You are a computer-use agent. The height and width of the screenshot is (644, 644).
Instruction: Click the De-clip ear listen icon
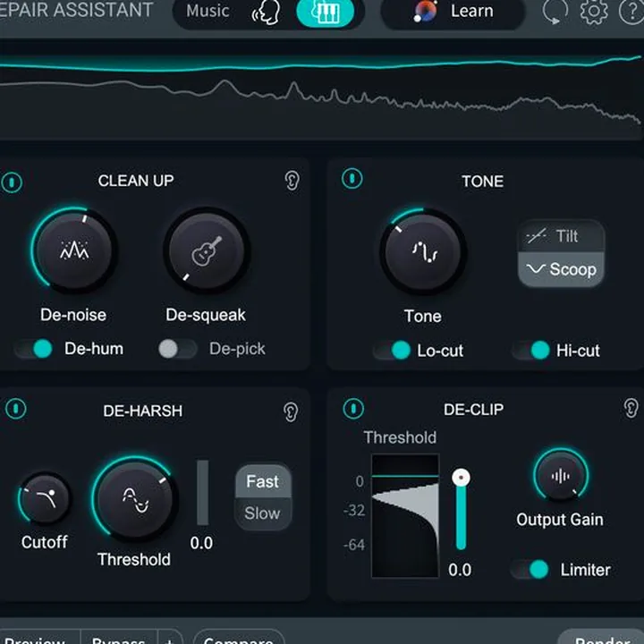click(631, 409)
